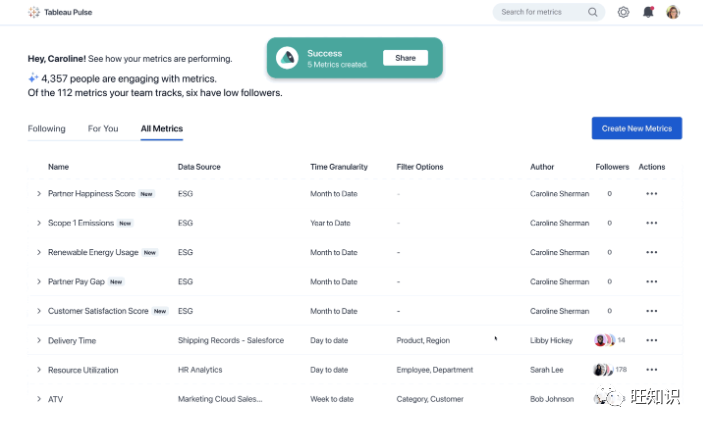Viewport: 703px width, 427px height.
Task: Open actions menu for Delivery Time
Action: (x=652, y=341)
